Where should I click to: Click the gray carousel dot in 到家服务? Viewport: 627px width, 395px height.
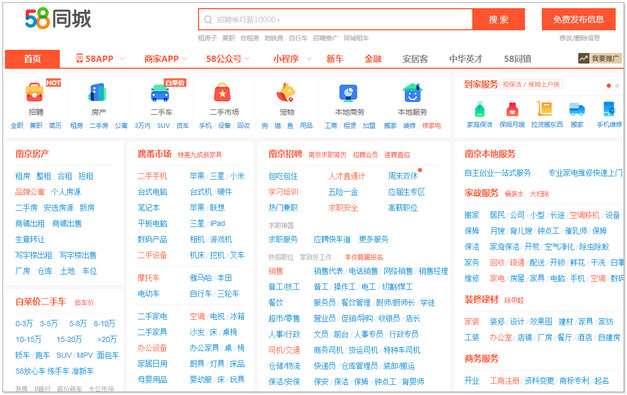[617, 86]
